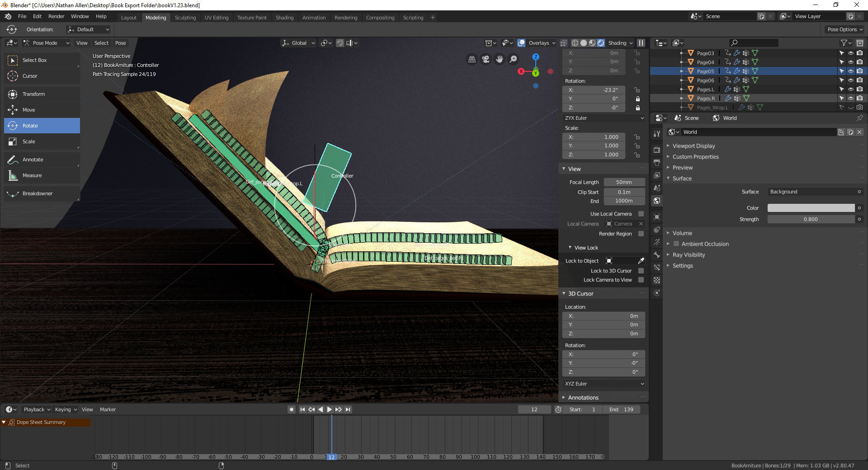Viewport: 868px width, 470px height.
Task: Switch to camera view in viewport
Action: (x=486, y=59)
